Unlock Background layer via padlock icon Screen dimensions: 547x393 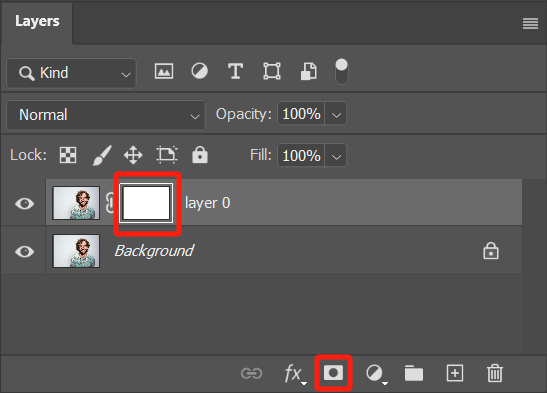(491, 251)
